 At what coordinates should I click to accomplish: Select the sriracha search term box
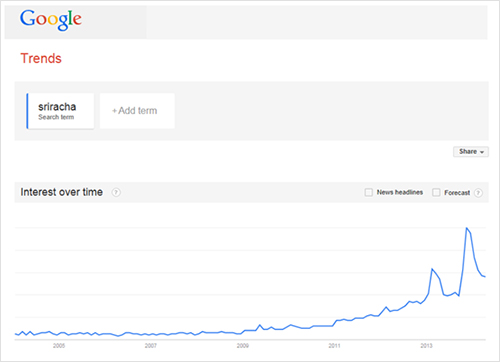(60, 111)
